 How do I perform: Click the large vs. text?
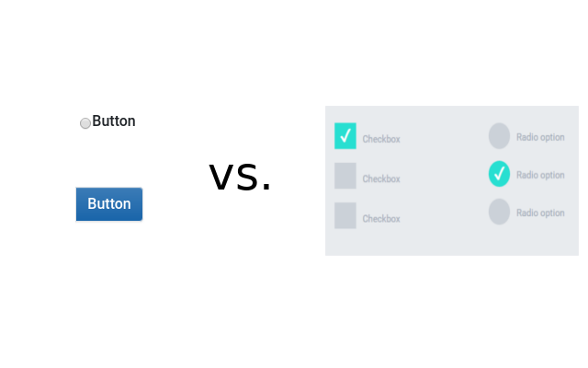pos(240,178)
